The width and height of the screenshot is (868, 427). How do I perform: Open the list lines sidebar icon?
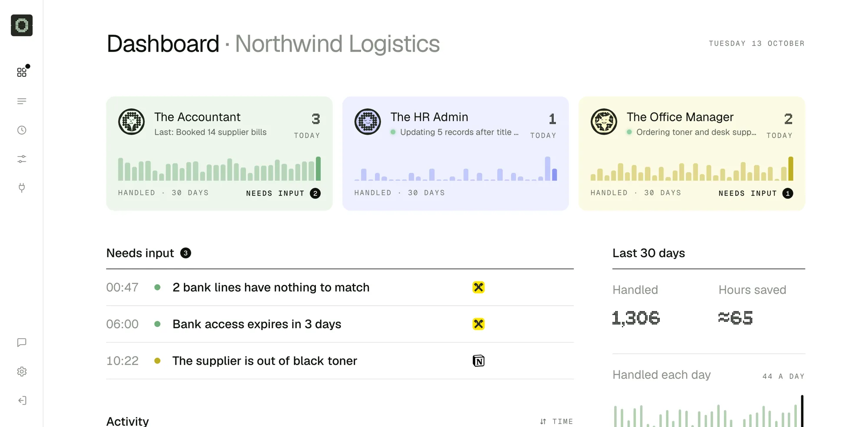(x=22, y=101)
